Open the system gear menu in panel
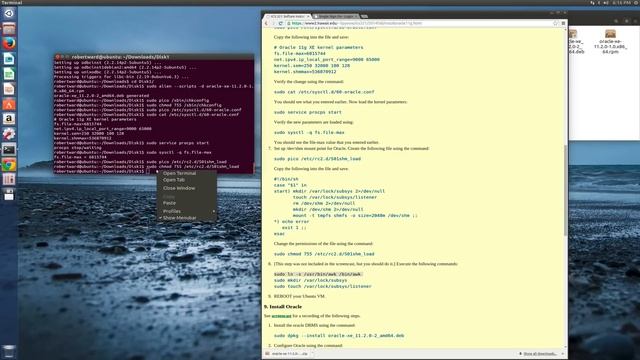This screenshot has width=640, height=360. 636,2
